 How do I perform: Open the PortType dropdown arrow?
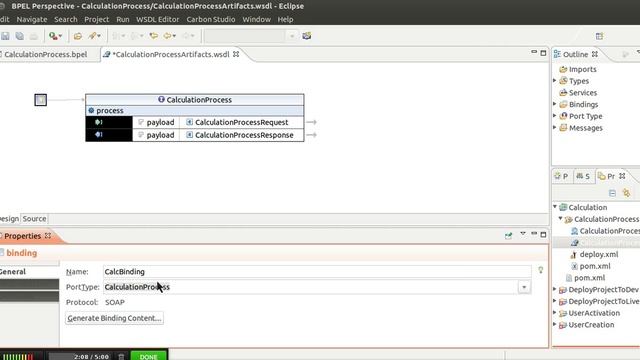coord(524,287)
